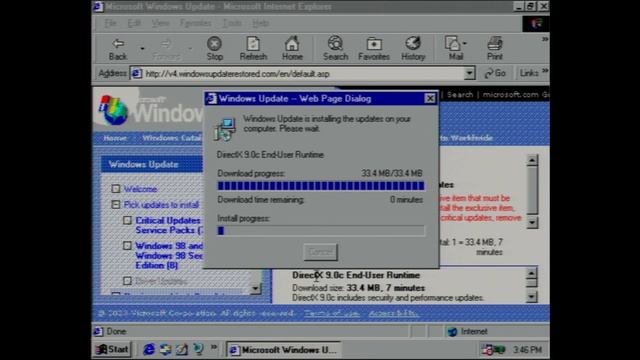This screenshot has width=640, height=360.
Task: Click the Cancel button in dialog
Action: pos(320,252)
